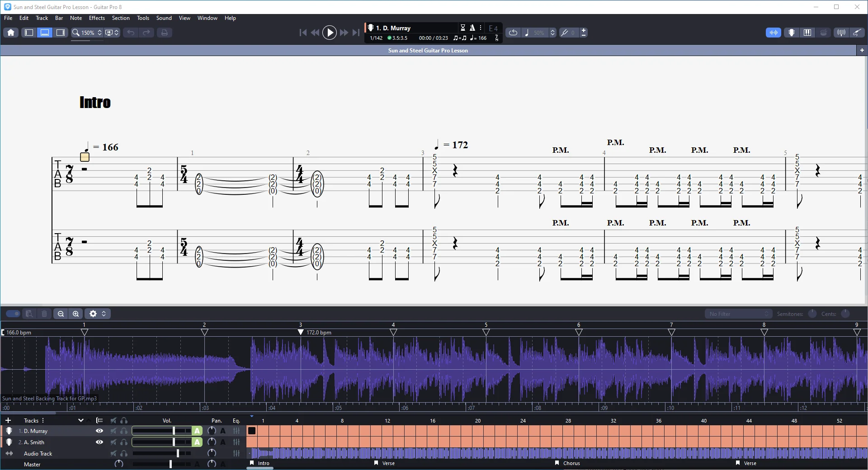Toggle the metronome icon
Viewport: 868px width, 470px height.
[472, 28]
